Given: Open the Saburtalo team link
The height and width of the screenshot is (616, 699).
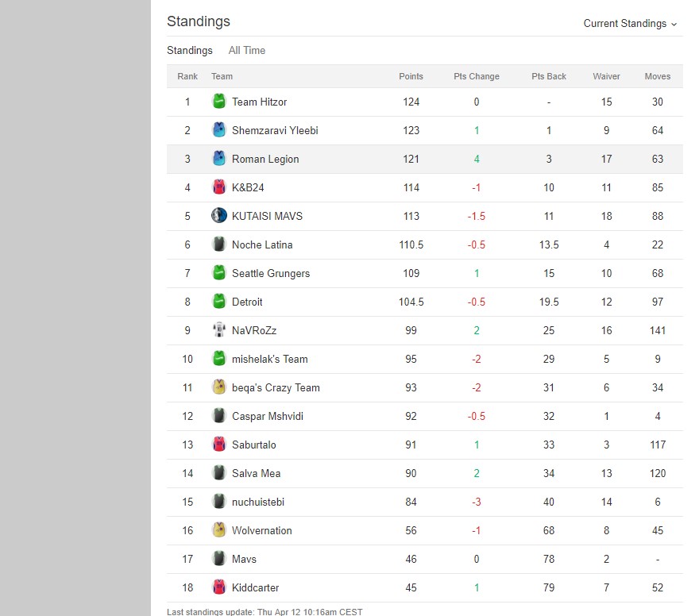Looking at the screenshot, I should coord(254,445).
